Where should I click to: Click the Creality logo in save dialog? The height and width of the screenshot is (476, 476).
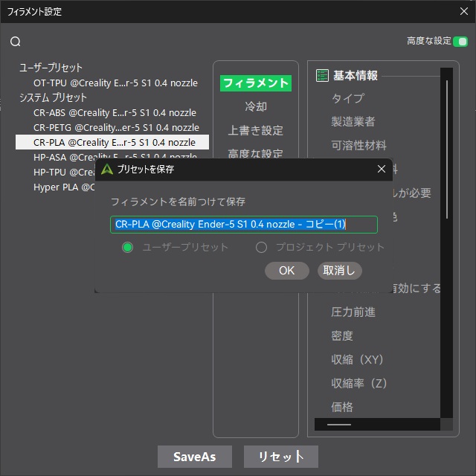(x=107, y=169)
